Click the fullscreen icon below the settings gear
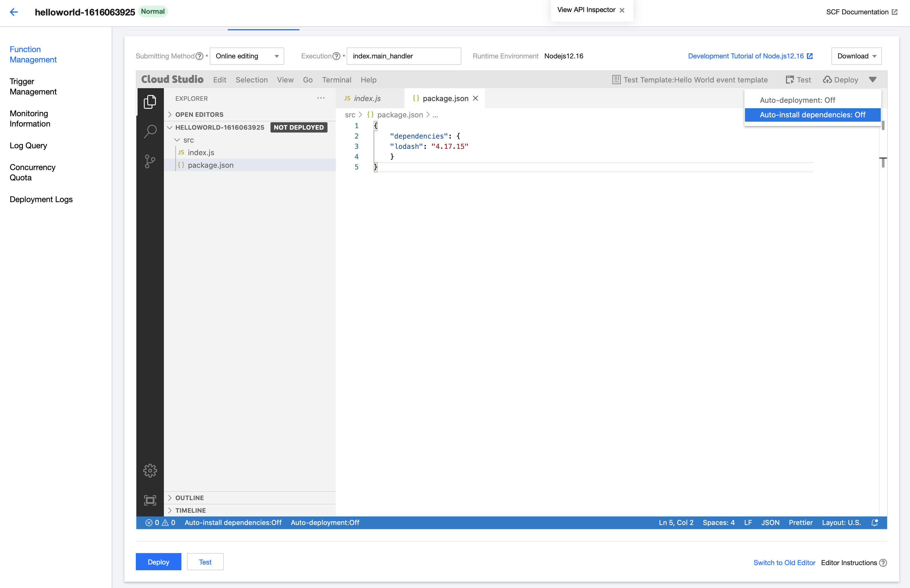 point(150,500)
